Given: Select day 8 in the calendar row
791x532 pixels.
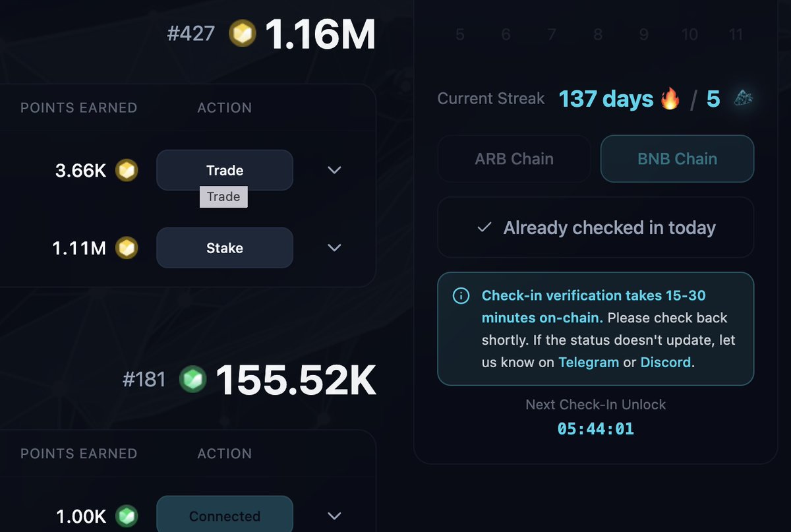Looking at the screenshot, I should (x=598, y=34).
